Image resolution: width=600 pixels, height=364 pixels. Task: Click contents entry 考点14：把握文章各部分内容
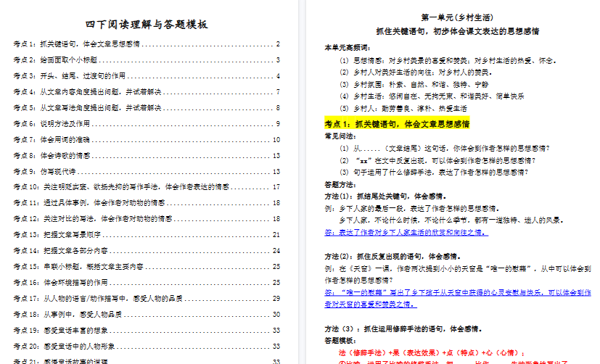(x=147, y=250)
